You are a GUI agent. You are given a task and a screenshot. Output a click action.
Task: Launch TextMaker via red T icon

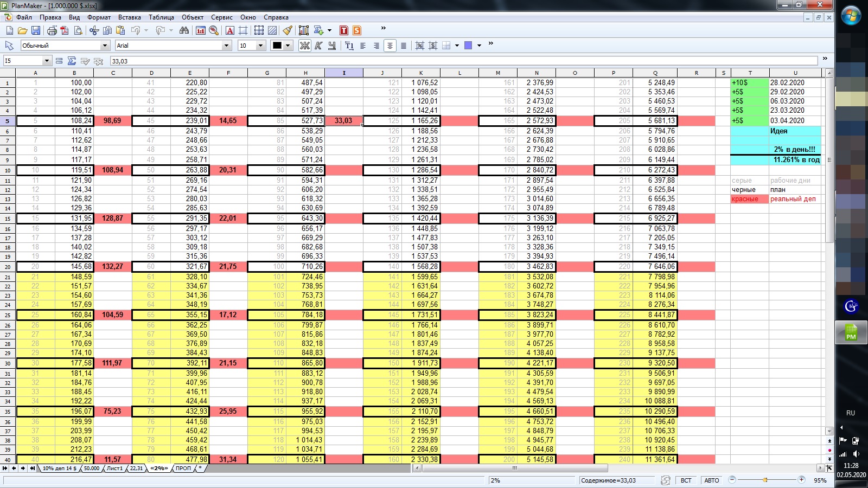click(343, 30)
